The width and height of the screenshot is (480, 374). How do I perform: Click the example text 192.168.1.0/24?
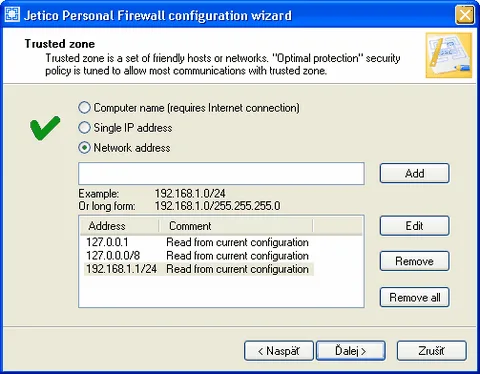190,193
